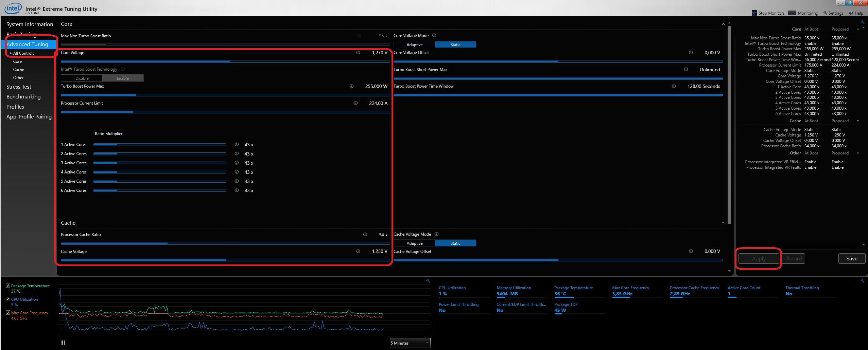Click the Apply button

point(759,259)
